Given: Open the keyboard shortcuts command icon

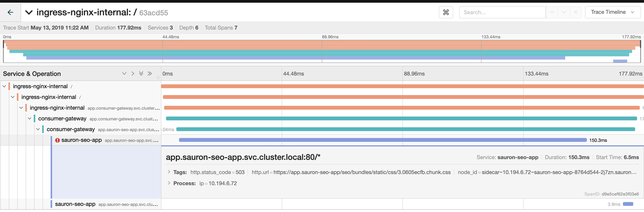Looking at the screenshot, I should click(x=446, y=12).
